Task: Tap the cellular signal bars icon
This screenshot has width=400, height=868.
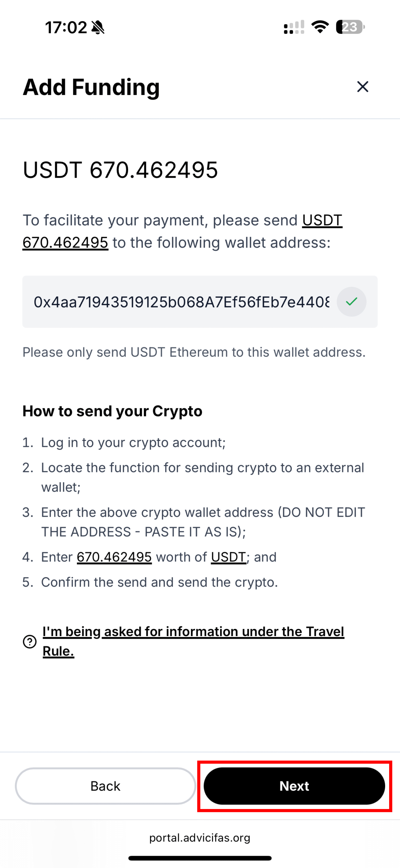Action: click(x=294, y=27)
